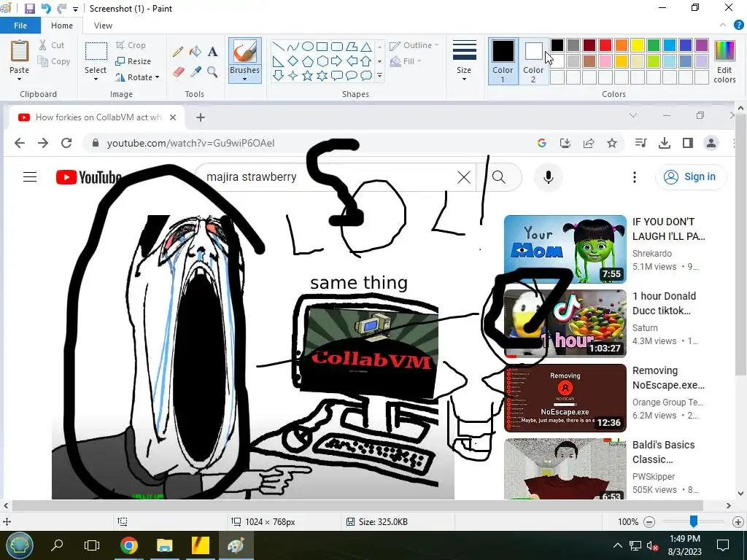Click the horizontal scrollbar right arrow
This screenshot has width=747, height=560.
pyautogui.click(x=729, y=506)
